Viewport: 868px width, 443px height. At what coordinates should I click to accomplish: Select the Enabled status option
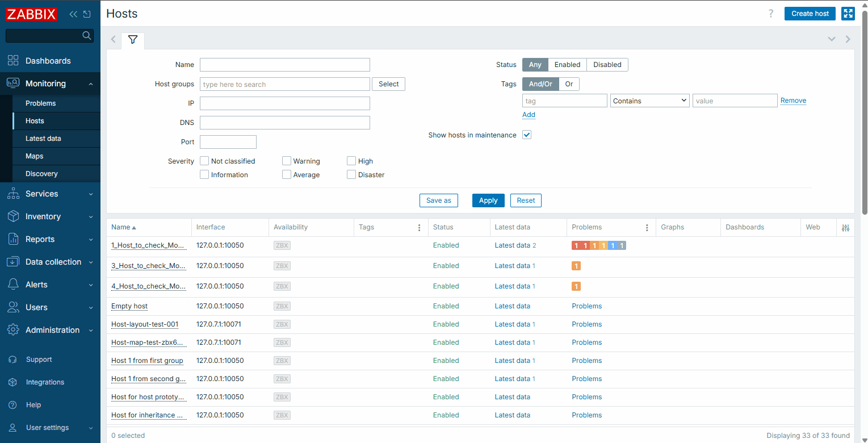(567, 65)
